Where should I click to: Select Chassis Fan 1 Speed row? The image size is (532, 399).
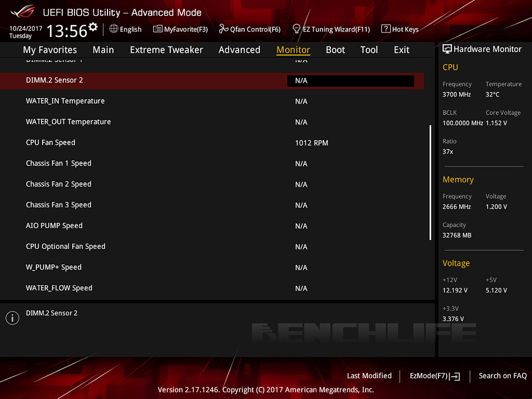tap(212, 163)
